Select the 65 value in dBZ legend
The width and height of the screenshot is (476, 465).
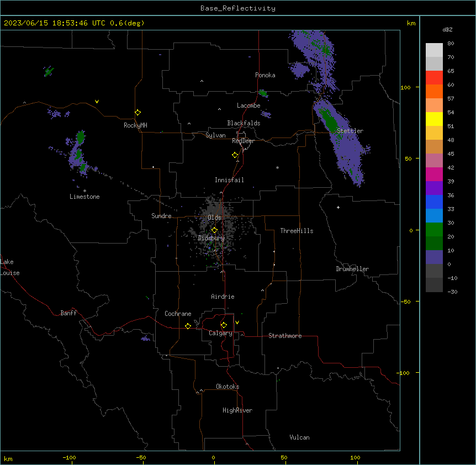pyautogui.click(x=451, y=71)
